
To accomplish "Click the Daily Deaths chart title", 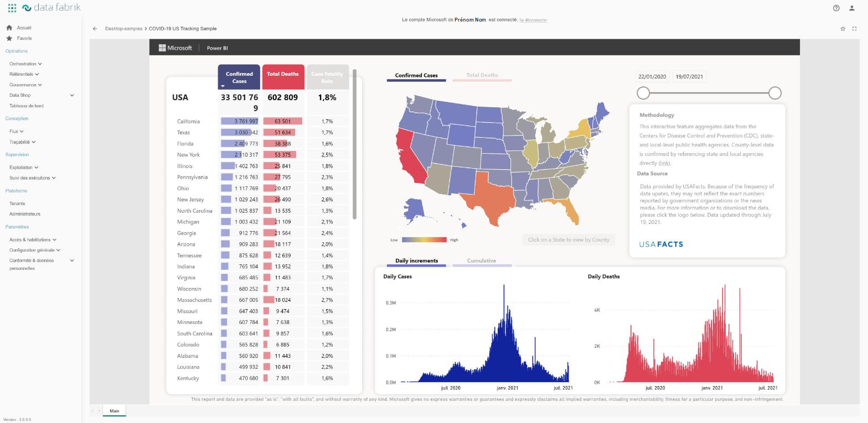I will click(603, 276).
